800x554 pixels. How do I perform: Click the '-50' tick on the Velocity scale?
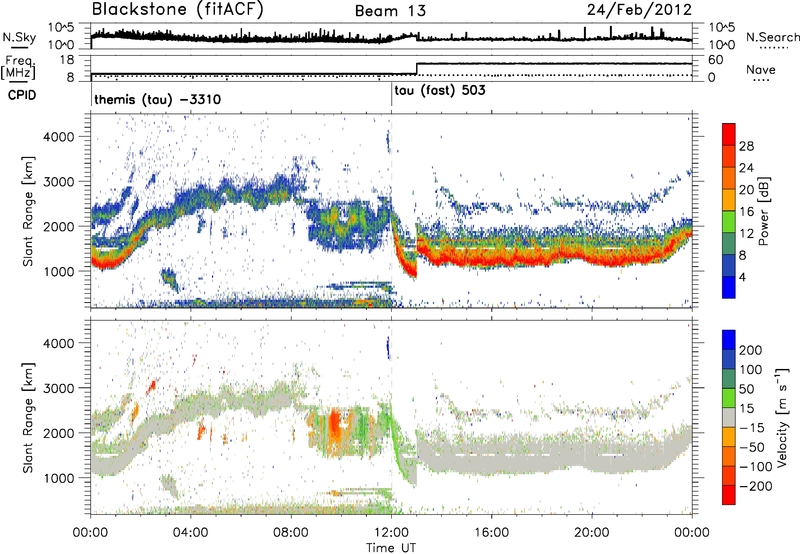pyautogui.click(x=752, y=447)
